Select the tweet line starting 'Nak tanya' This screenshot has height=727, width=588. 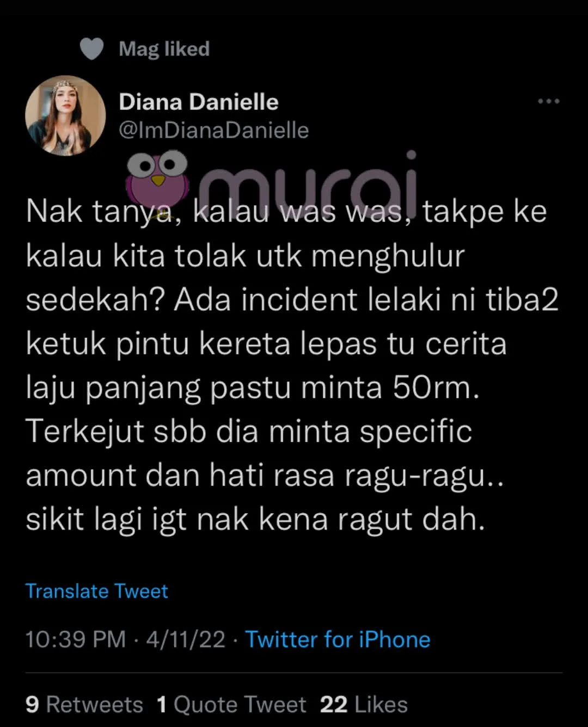pos(286,212)
